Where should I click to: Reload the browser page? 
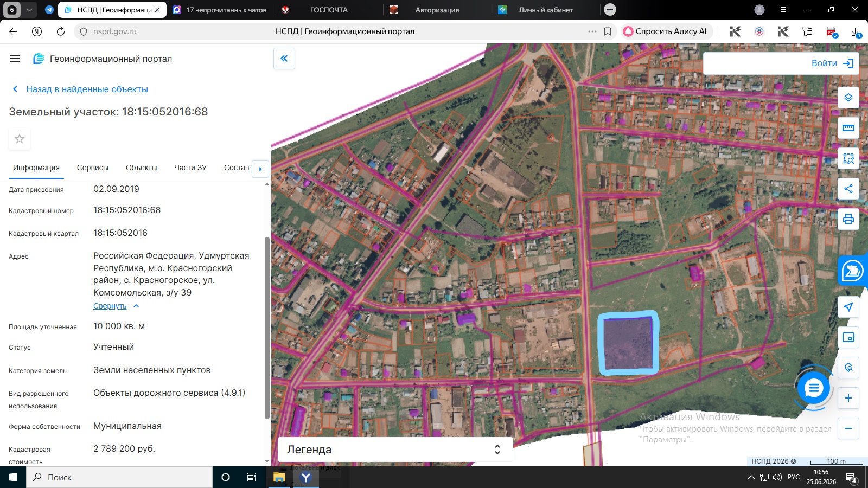coord(61,31)
